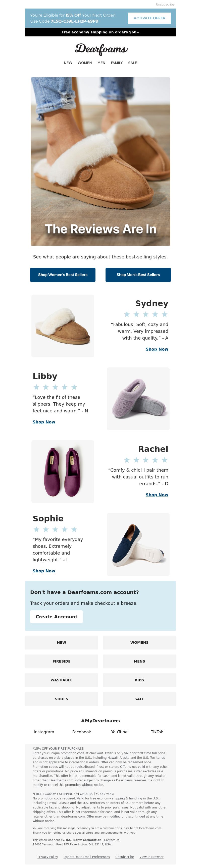Click the hero slipper image
Image resolution: width=201 pixels, height=868 pixels.
(100, 161)
